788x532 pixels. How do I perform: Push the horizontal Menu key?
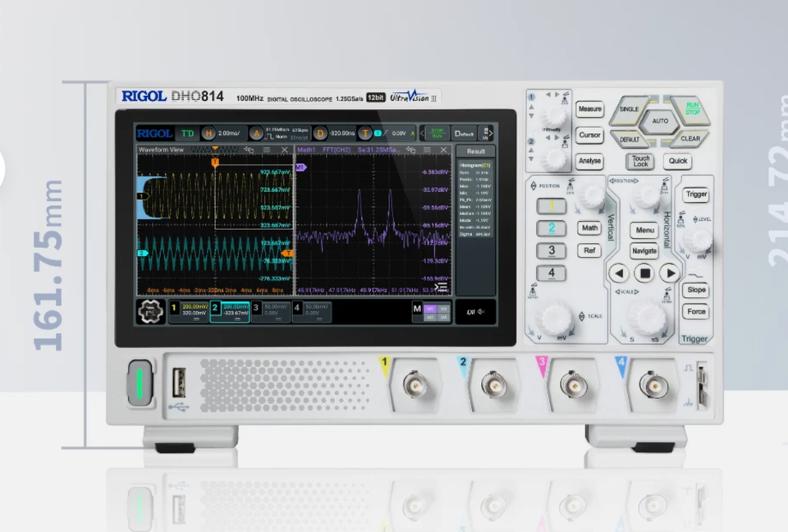pyautogui.click(x=644, y=231)
